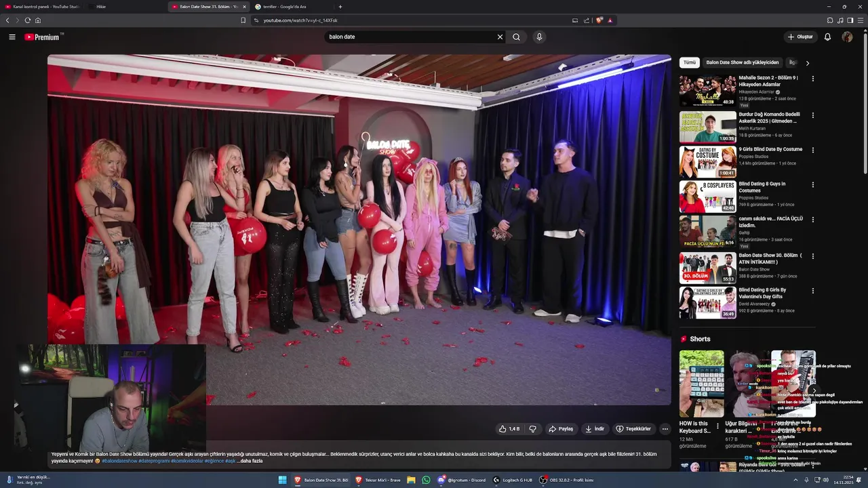Start voice search with the microphone
This screenshot has width=868, height=488.
(x=539, y=37)
